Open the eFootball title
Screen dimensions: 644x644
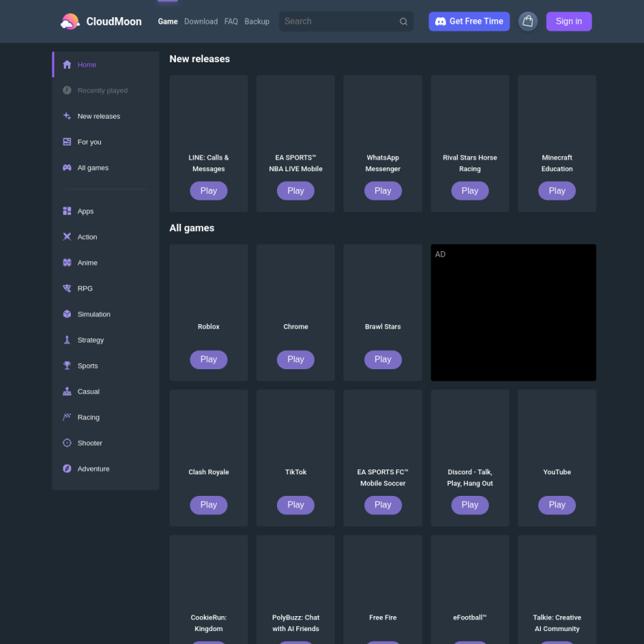(x=470, y=618)
